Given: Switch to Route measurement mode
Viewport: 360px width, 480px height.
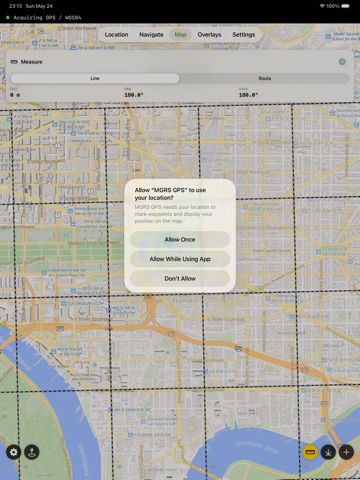Looking at the screenshot, I should pyautogui.click(x=265, y=78).
